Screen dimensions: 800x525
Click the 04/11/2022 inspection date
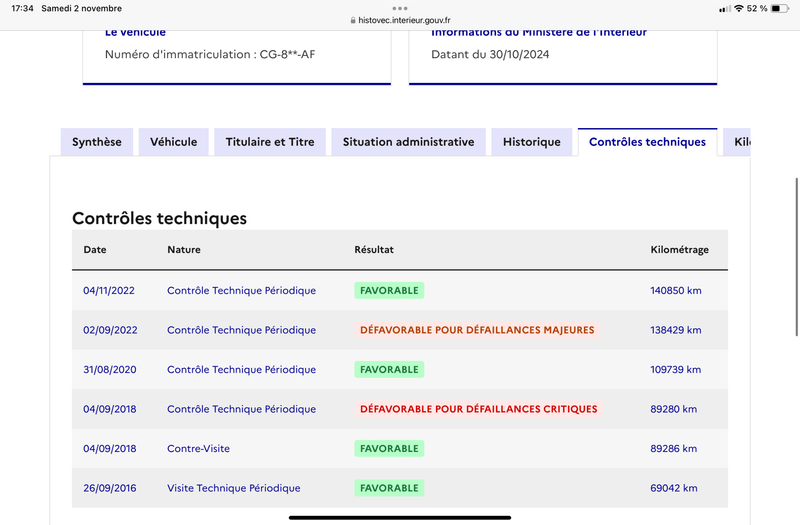[x=109, y=290]
